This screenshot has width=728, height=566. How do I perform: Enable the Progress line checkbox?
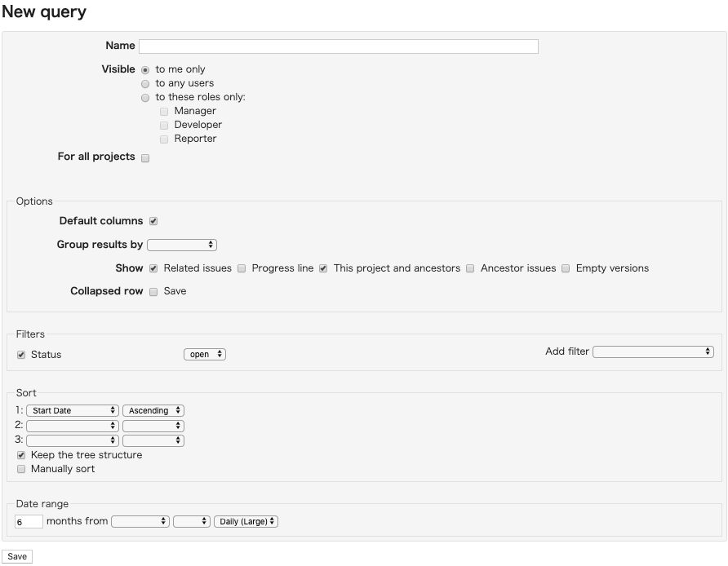point(242,268)
